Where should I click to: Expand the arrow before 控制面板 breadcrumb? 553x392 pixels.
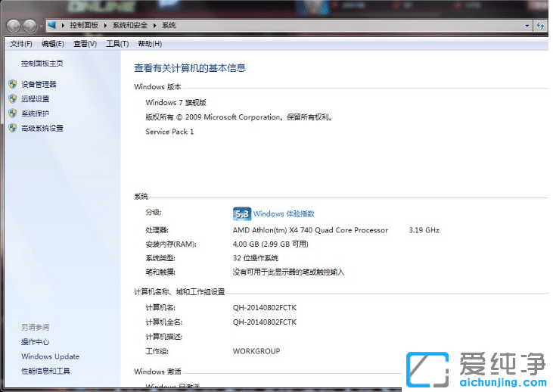[63, 26]
